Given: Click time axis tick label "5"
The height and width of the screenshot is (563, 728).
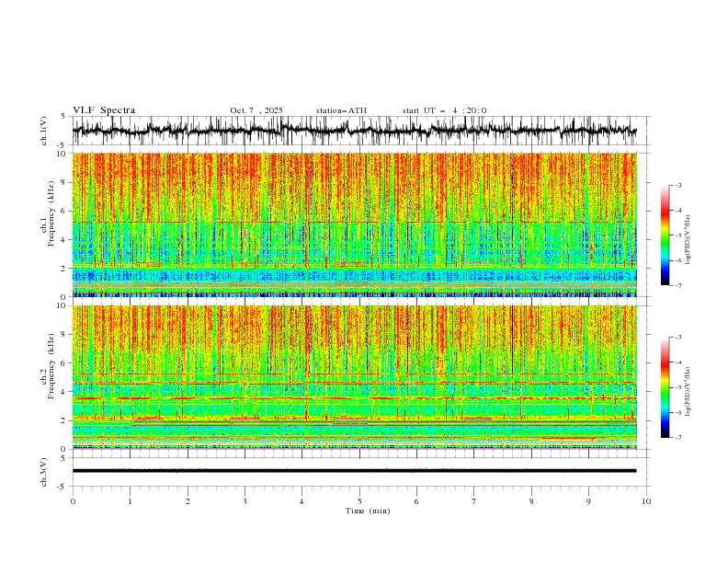Looking at the screenshot, I should (x=359, y=501).
